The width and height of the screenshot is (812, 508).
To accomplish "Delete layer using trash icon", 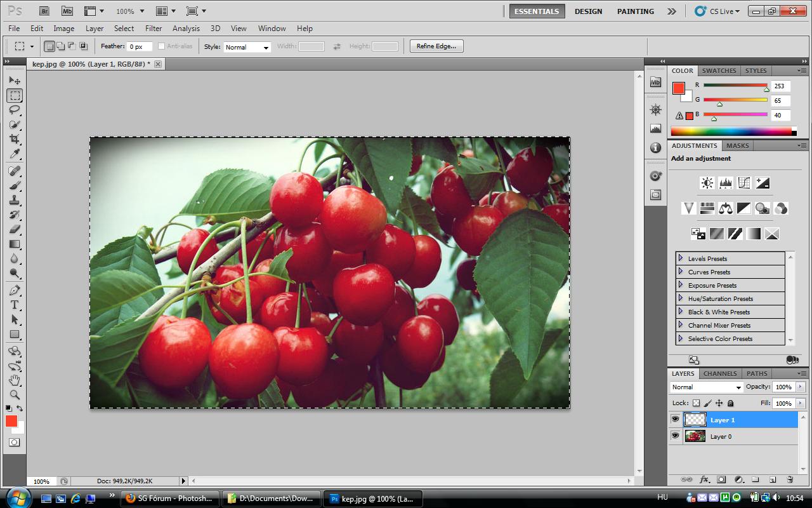I will (790, 479).
